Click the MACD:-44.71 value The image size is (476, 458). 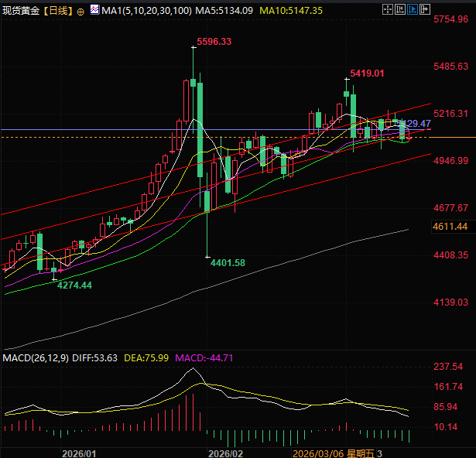pos(204,358)
